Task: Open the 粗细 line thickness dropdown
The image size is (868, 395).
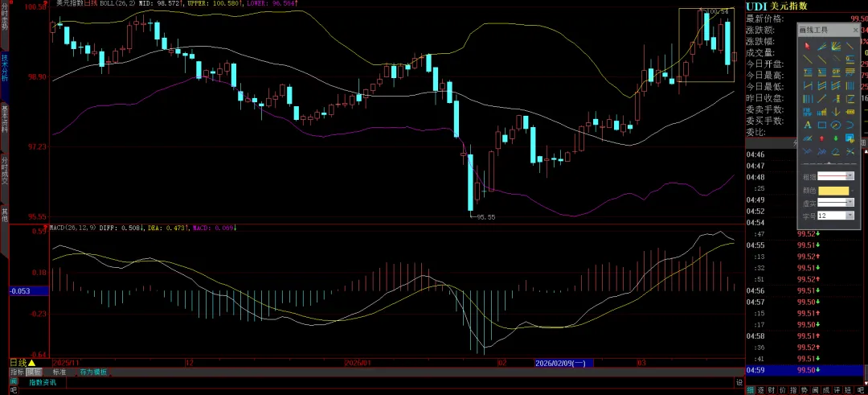Action: [850, 176]
